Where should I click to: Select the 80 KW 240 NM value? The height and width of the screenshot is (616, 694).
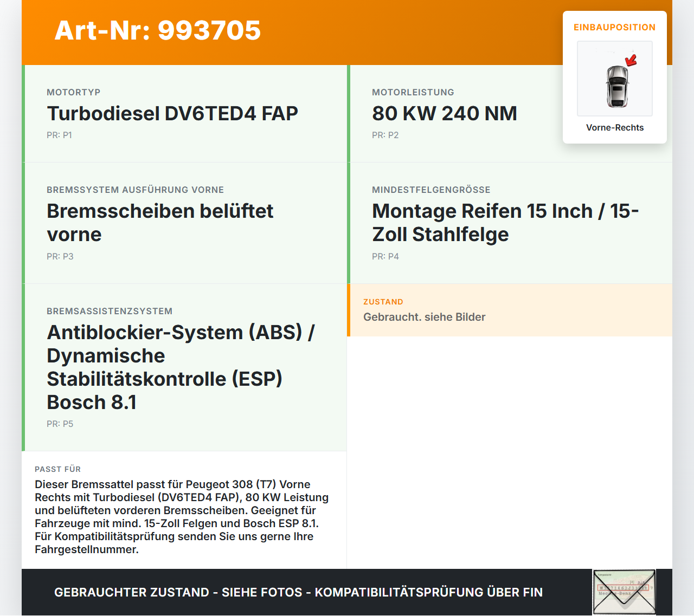pyautogui.click(x=445, y=113)
